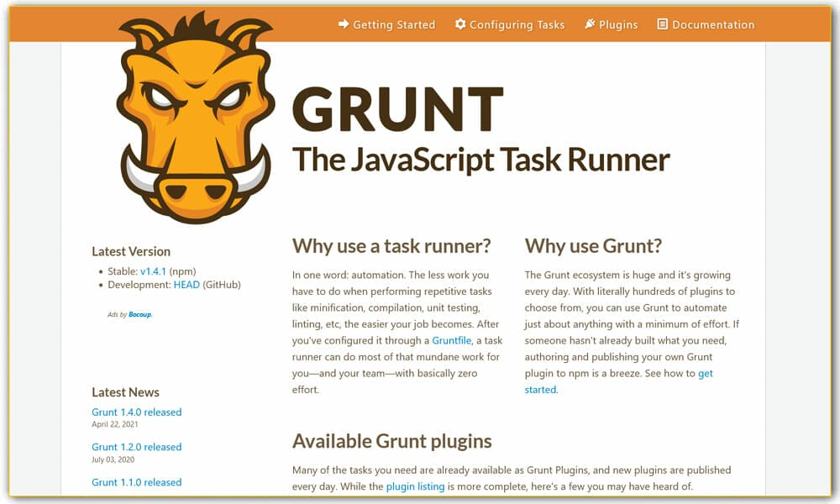Select Documentation in the navigation bar
Viewport: 840px width, 504px height.
[713, 24]
